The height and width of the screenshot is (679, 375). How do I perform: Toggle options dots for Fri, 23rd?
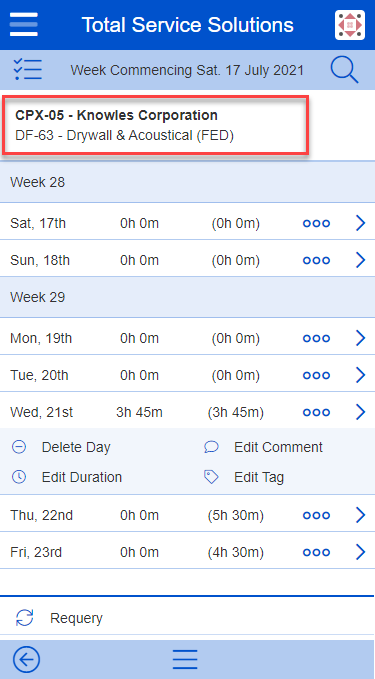pyautogui.click(x=317, y=553)
